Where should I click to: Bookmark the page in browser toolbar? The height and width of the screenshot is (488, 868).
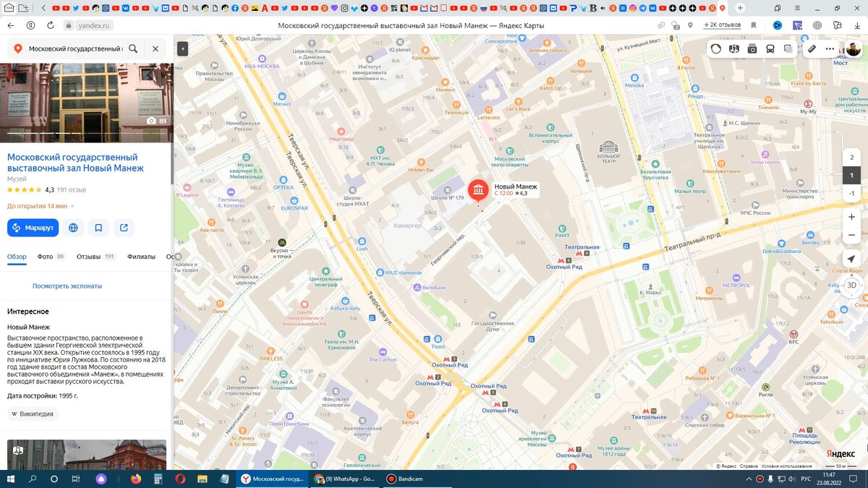click(x=754, y=25)
